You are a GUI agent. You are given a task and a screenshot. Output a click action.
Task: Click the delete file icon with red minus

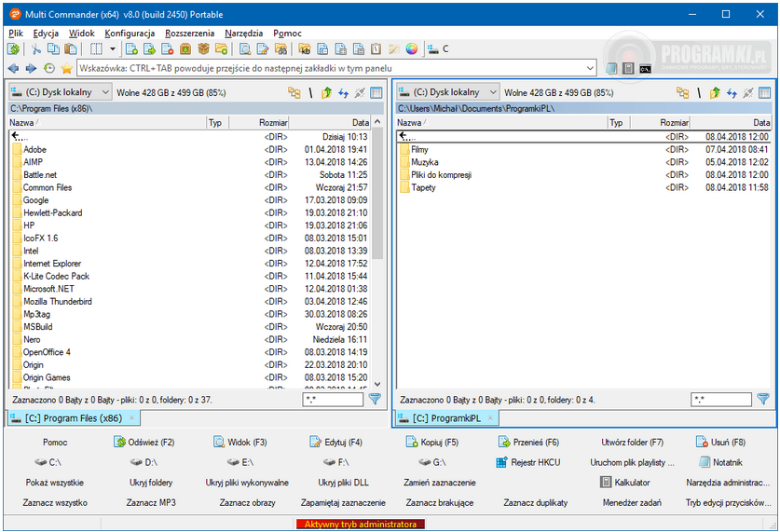(167, 48)
